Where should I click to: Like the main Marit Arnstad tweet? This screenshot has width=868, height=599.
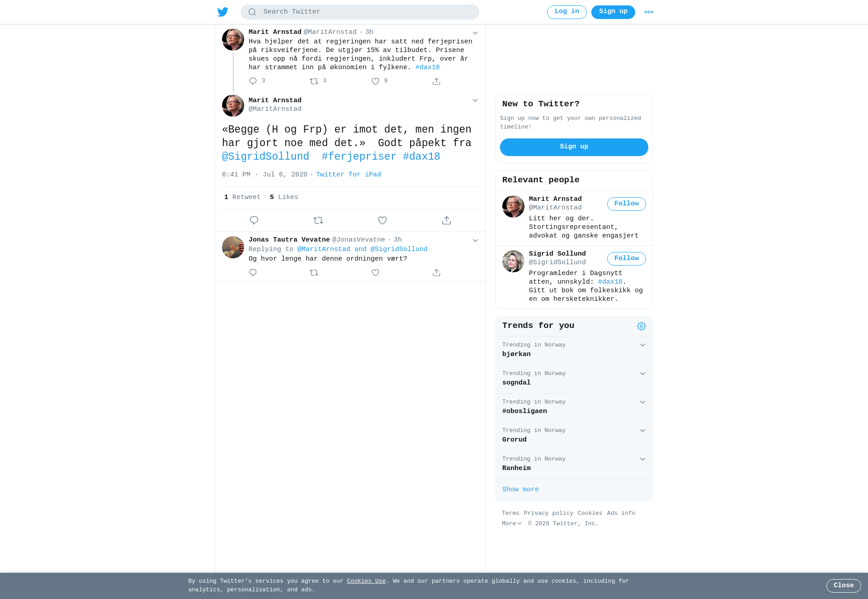(x=382, y=220)
